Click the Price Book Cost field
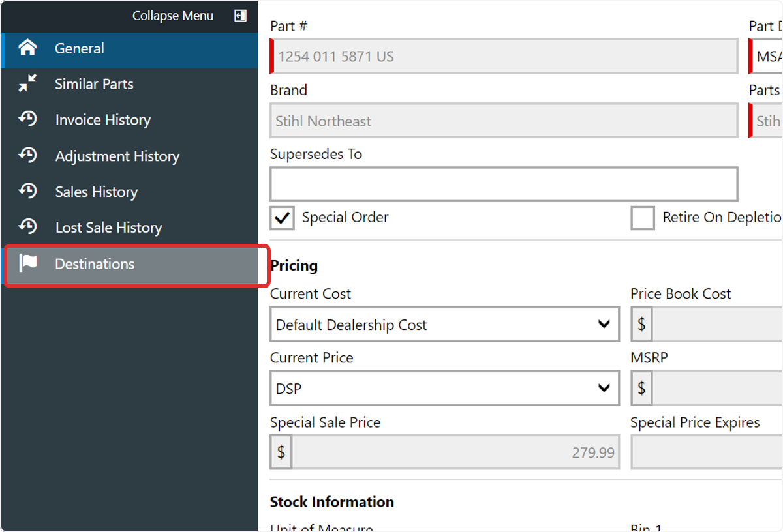This screenshot has width=783, height=532. click(707, 325)
